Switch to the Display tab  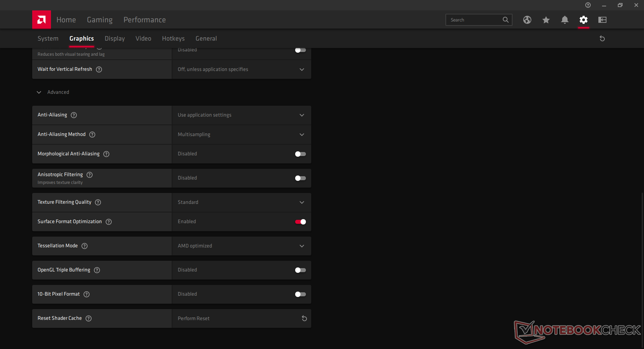click(x=114, y=39)
